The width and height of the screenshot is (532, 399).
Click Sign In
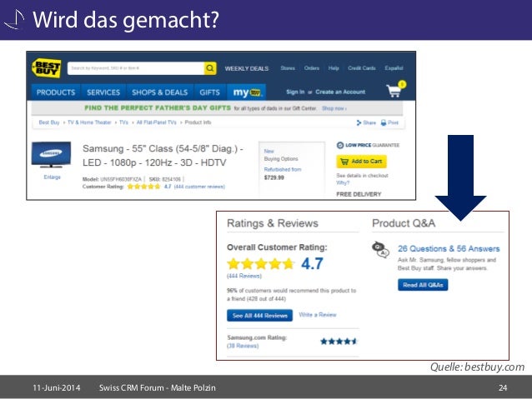coord(295,92)
